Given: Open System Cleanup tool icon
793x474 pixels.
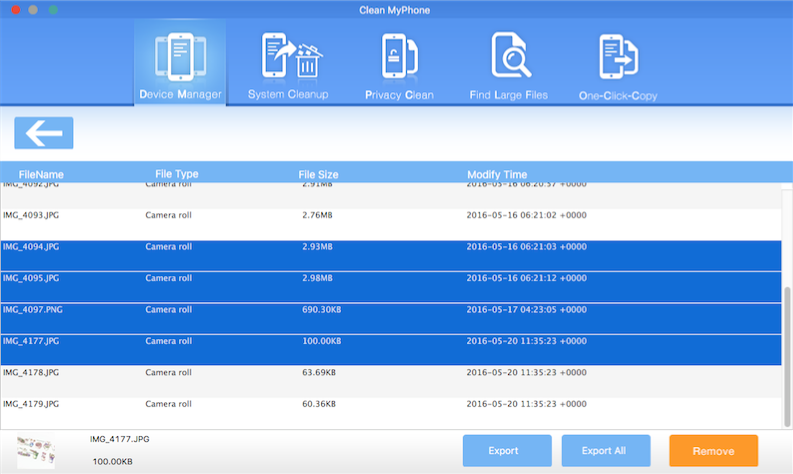Looking at the screenshot, I should tap(292, 56).
